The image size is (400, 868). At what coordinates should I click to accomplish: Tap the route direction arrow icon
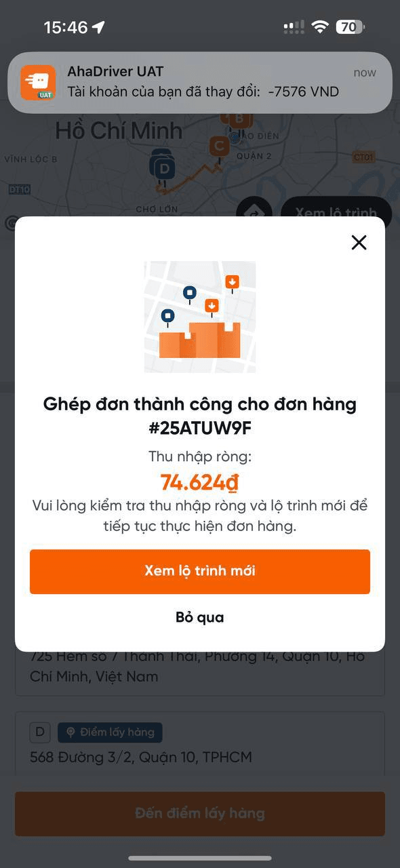[x=254, y=213]
